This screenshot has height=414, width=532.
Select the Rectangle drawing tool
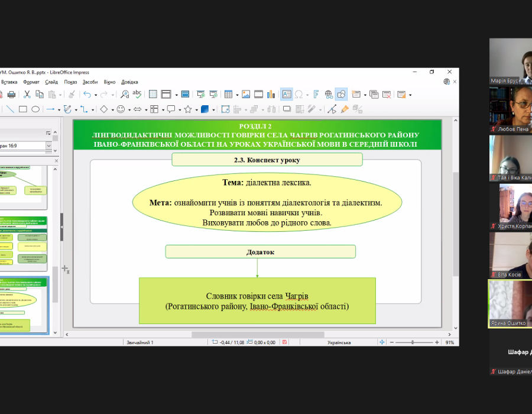[x=23, y=109]
